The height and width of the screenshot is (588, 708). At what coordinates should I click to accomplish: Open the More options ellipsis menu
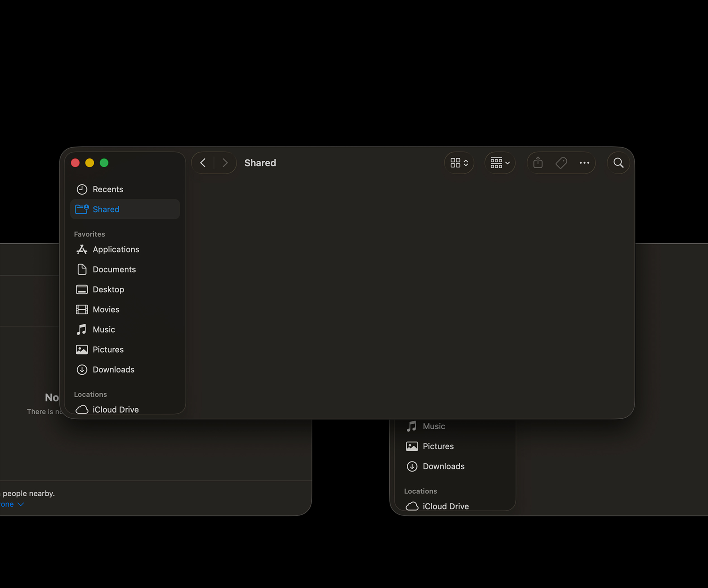(584, 163)
